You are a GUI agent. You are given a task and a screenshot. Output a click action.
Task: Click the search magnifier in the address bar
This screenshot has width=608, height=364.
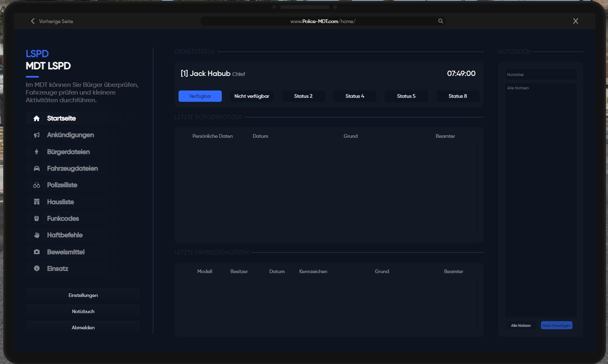click(x=440, y=21)
